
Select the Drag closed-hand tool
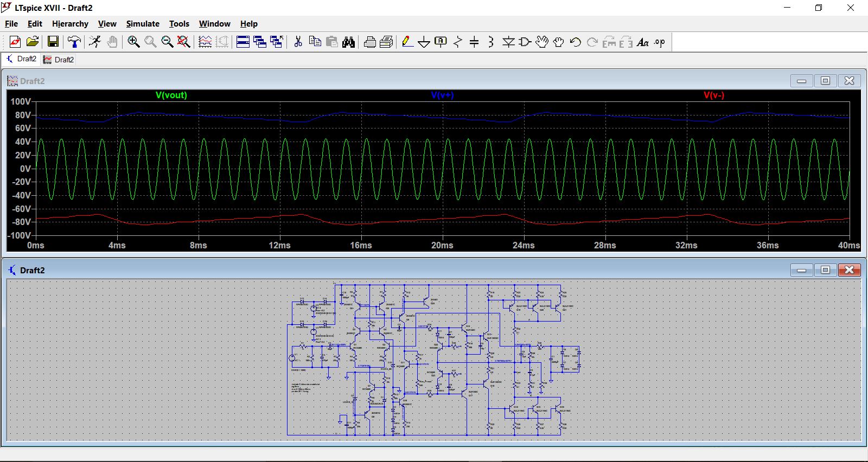point(559,42)
